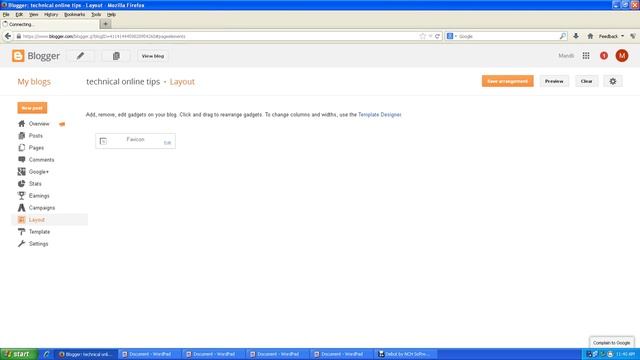Open the View menu
This screenshot has height=360, width=640.
pyautogui.click(x=33, y=14)
